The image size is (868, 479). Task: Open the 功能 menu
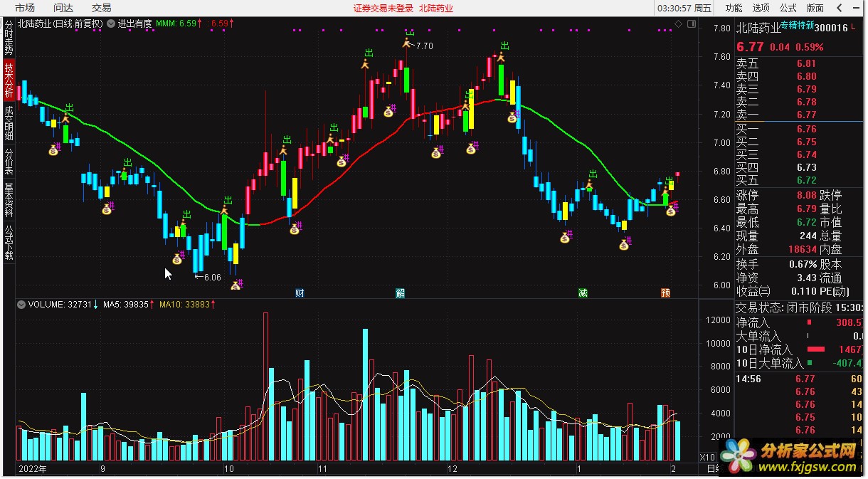point(734,8)
